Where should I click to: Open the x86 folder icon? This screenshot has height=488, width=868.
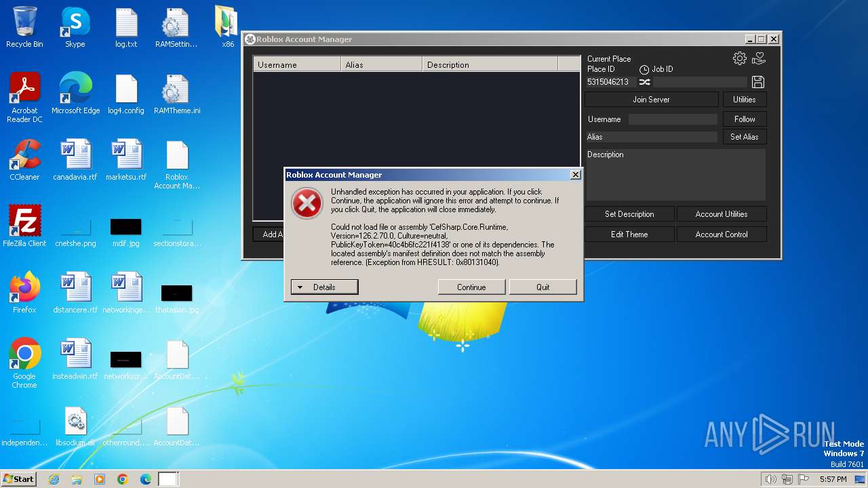227,28
